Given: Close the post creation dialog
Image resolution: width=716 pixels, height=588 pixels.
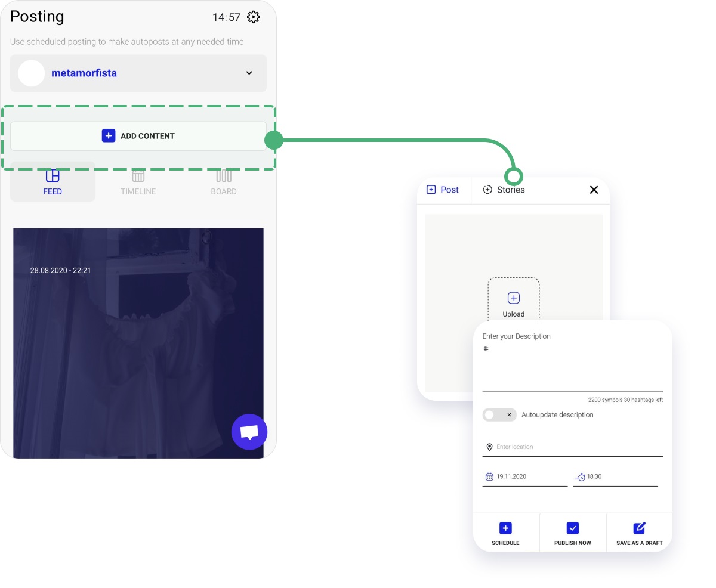Looking at the screenshot, I should (x=594, y=190).
